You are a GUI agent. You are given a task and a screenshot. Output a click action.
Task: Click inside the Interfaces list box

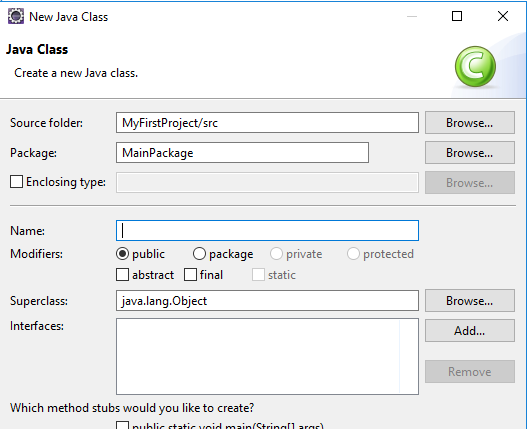267,356
